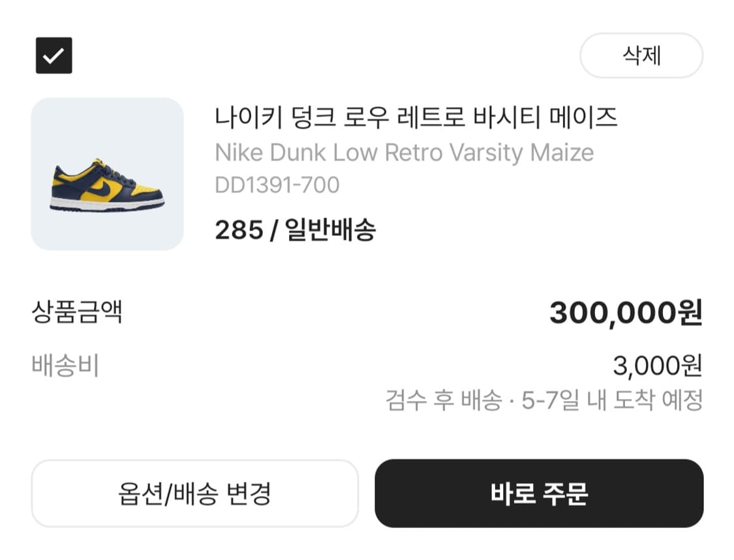
Task: Click the 3,000원 shipping cost text
Action: [x=658, y=365]
